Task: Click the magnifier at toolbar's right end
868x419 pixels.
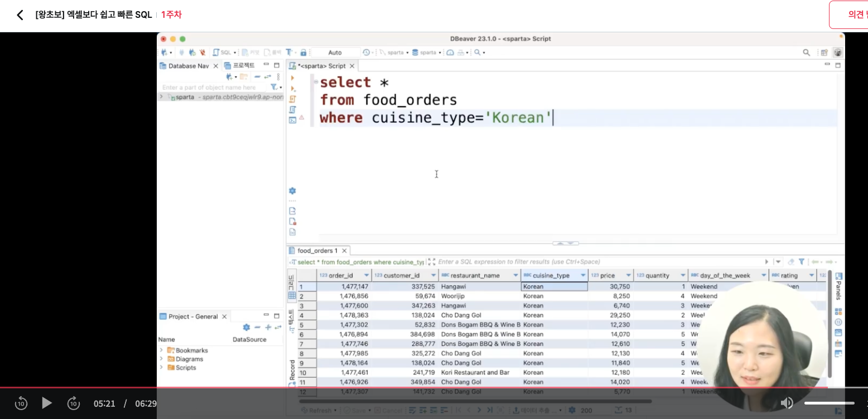Action: tap(807, 52)
